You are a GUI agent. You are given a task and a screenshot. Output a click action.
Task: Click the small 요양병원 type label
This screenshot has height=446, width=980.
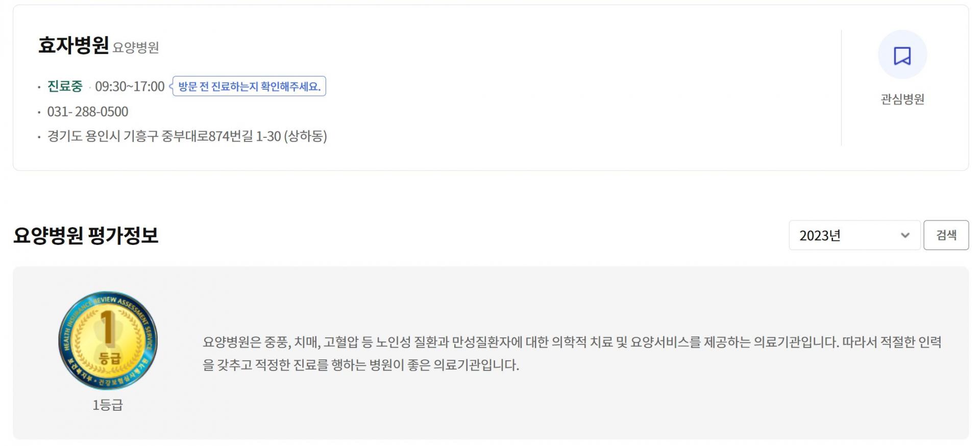(x=136, y=47)
